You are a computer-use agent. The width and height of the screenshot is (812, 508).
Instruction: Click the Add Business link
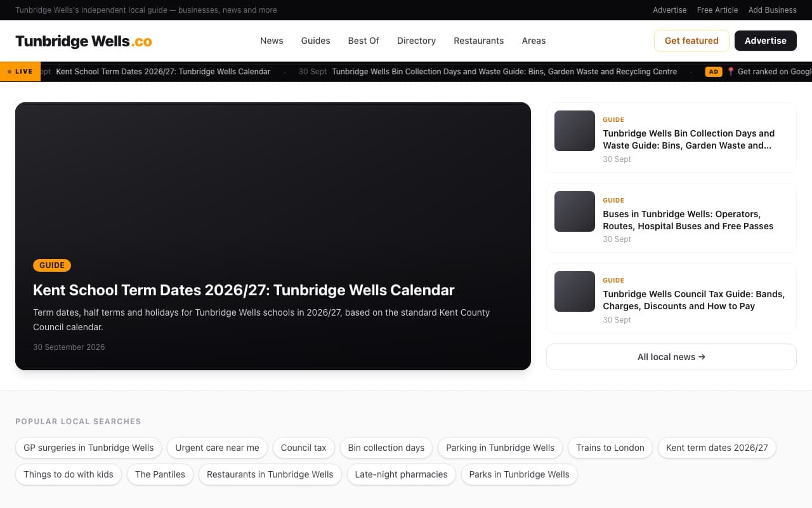[x=773, y=10]
